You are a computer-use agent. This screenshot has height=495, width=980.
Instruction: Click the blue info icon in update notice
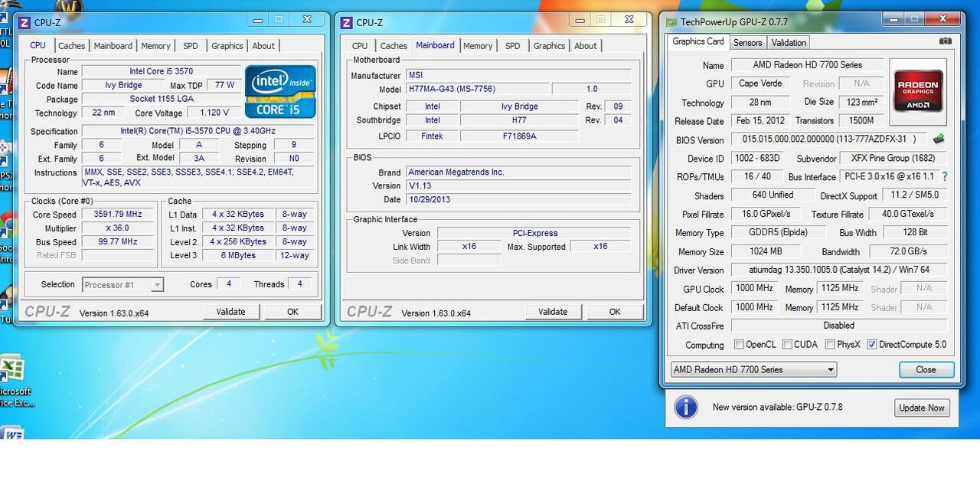pos(685,407)
